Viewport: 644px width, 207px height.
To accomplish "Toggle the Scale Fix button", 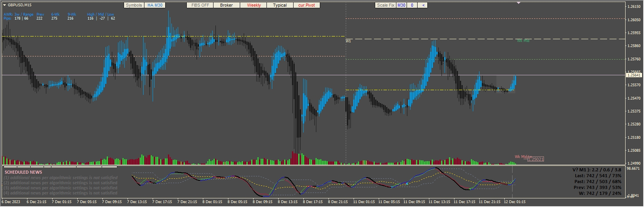I will click(x=385, y=5).
